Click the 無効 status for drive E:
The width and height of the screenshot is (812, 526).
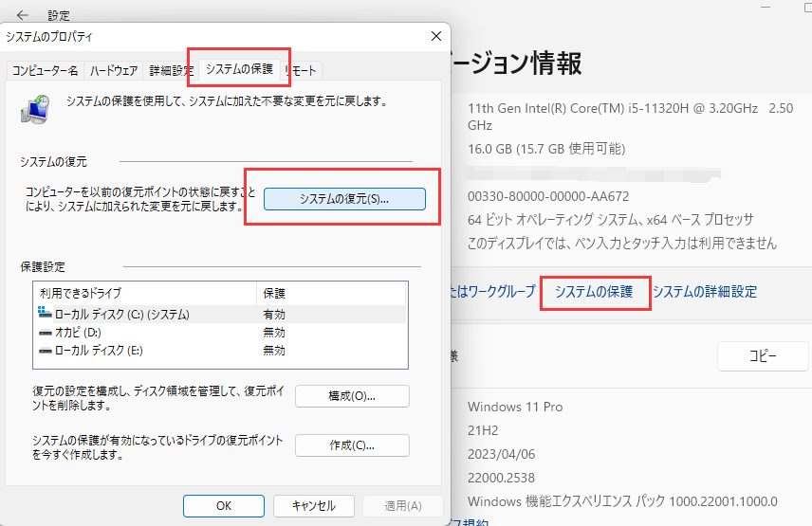(x=274, y=351)
